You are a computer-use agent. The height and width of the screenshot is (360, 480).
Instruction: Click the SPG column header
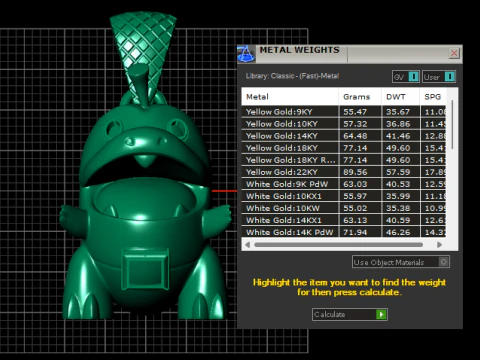point(433,97)
